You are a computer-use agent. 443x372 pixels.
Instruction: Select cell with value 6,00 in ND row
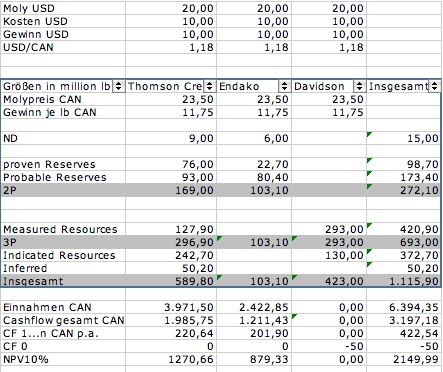[x=254, y=138]
